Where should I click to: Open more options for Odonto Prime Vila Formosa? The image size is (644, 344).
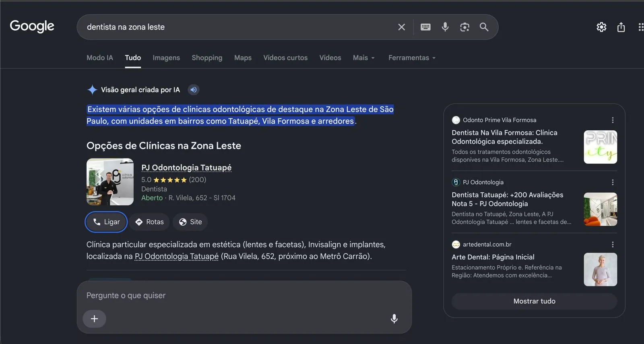(613, 120)
